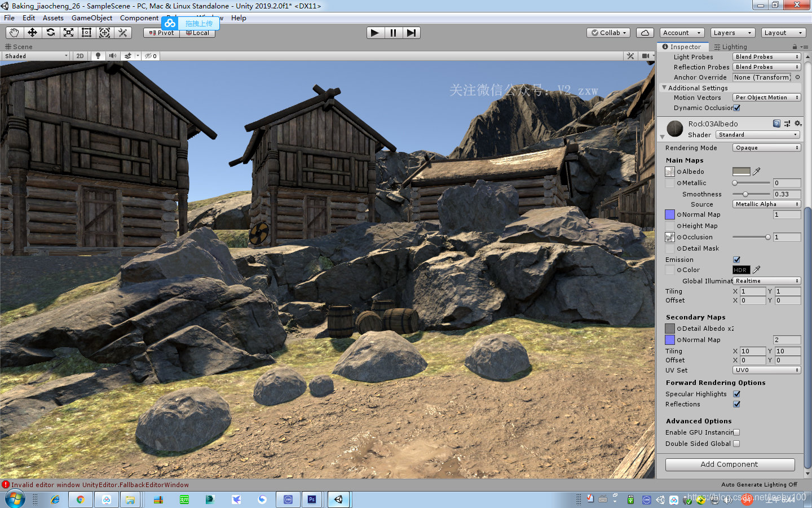The height and width of the screenshot is (508, 812).
Task: Open material preset selector icon
Action: click(x=787, y=124)
